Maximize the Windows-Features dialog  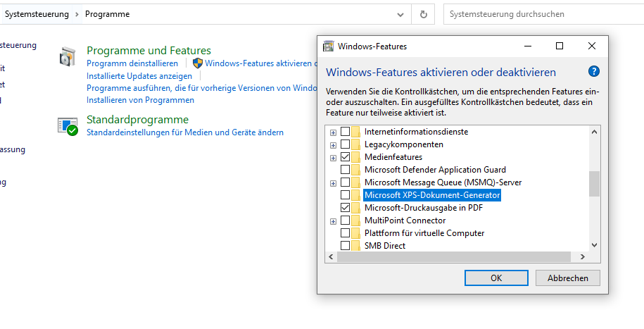point(560,46)
